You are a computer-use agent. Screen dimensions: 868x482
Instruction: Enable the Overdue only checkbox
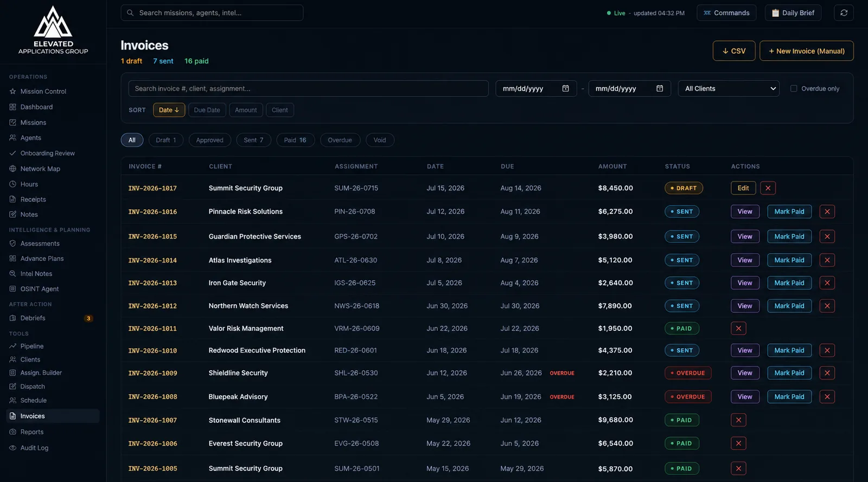(794, 88)
